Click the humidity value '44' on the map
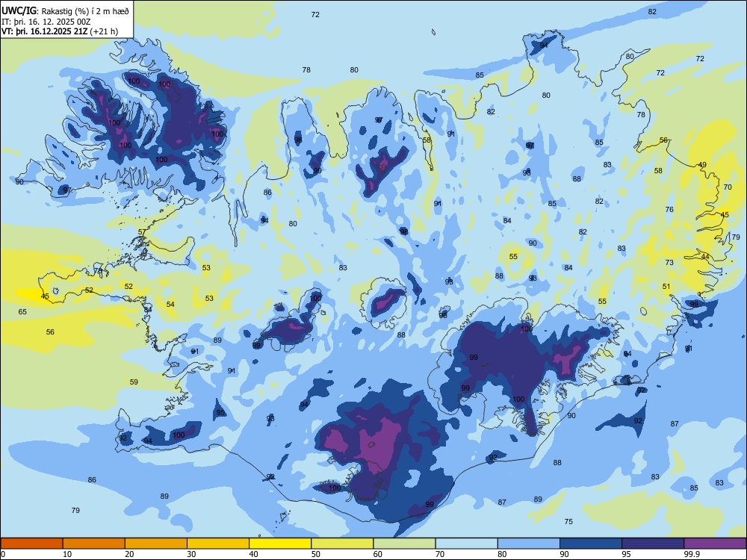747x560 pixels. click(705, 257)
